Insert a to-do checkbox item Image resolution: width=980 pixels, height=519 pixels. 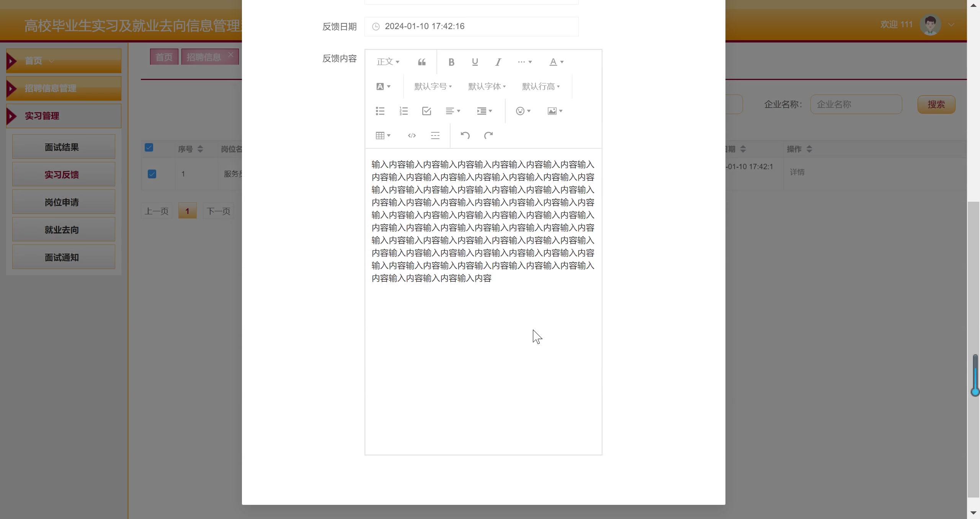(x=426, y=111)
